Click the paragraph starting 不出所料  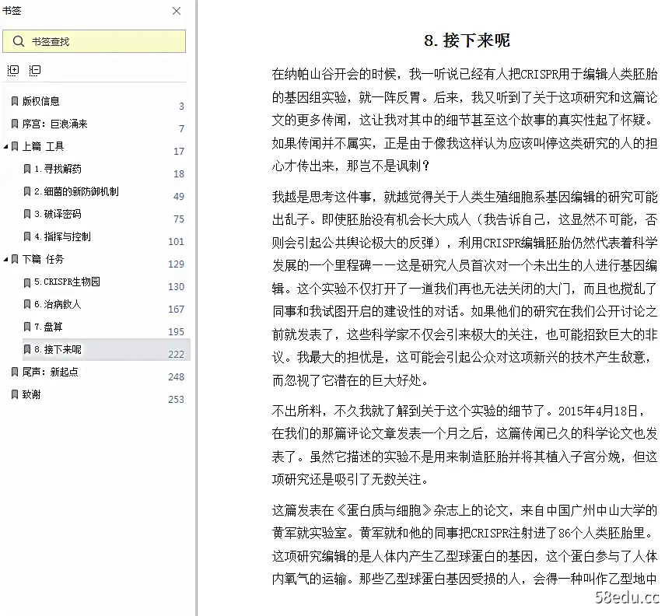tap(464, 445)
